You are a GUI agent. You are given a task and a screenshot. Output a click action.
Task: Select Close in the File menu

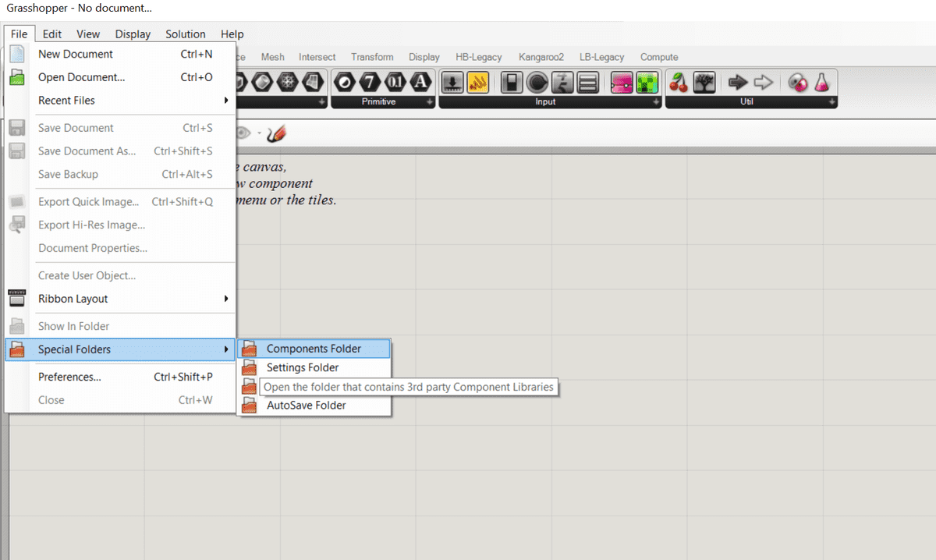(x=120, y=400)
